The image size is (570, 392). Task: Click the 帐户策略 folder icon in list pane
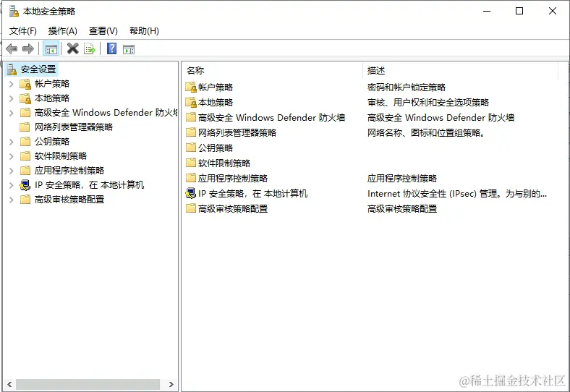(x=191, y=88)
